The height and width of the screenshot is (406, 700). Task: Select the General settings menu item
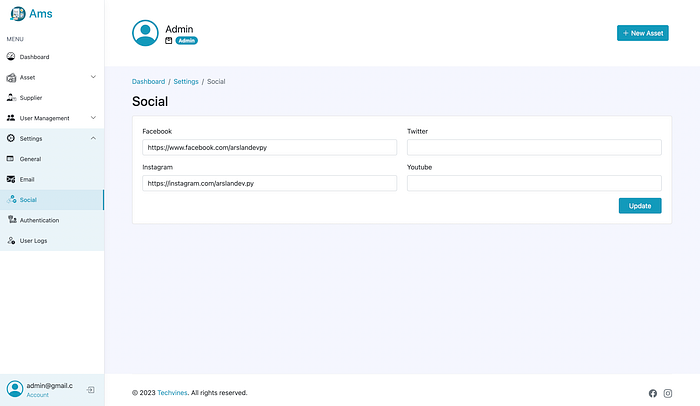(52, 159)
